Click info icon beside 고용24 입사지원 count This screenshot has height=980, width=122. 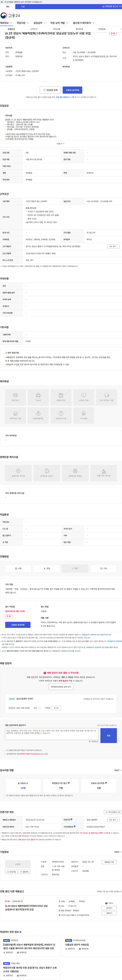(x=106, y=783)
